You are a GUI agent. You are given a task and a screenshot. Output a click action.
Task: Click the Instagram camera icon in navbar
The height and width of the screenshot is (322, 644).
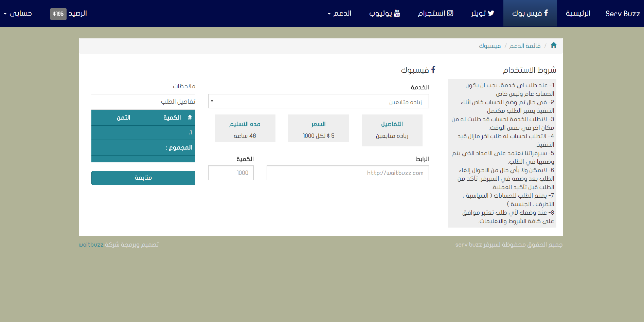coord(450,13)
